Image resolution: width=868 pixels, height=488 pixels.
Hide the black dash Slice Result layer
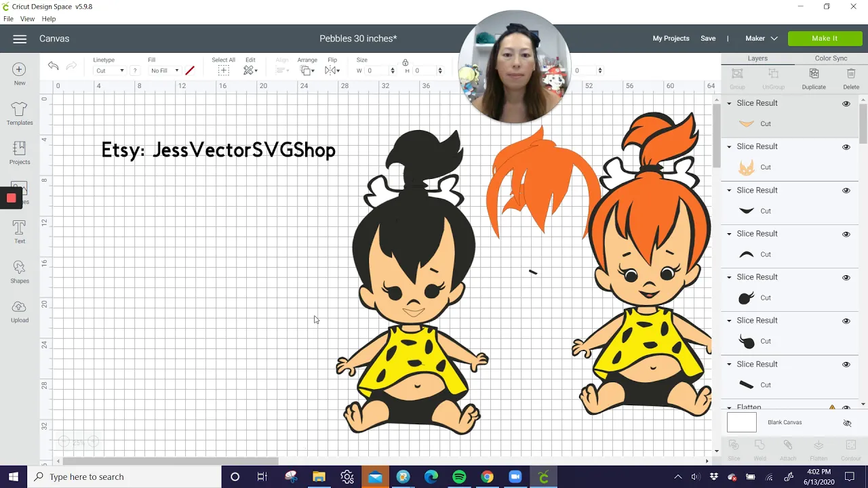pos(846,365)
